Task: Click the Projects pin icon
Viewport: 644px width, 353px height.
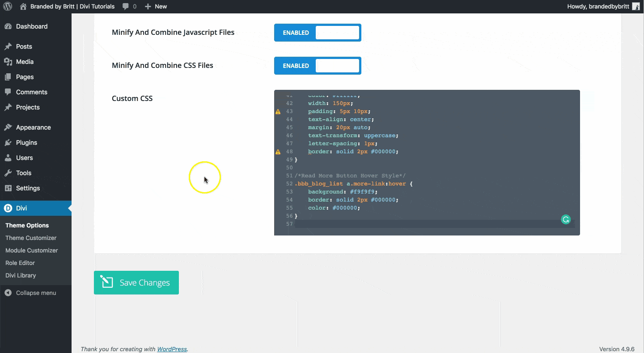Action: (x=8, y=107)
